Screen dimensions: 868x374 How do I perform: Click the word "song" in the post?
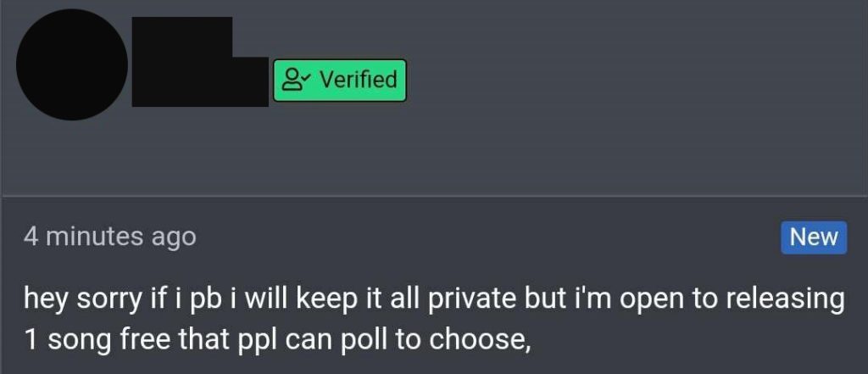(79, 341)
